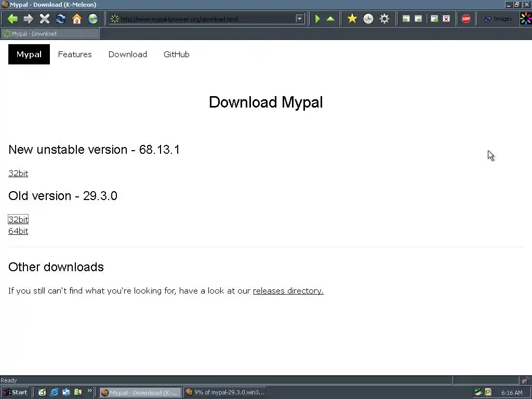Viewport: 532px width, 399px height.
Task: Click the Ready status bar text
Action: coord(9,380)
